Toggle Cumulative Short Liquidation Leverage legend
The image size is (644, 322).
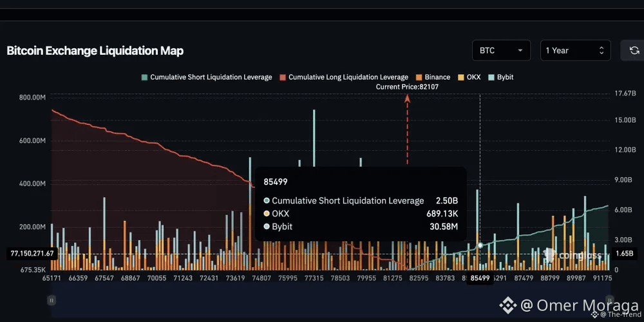207,77
